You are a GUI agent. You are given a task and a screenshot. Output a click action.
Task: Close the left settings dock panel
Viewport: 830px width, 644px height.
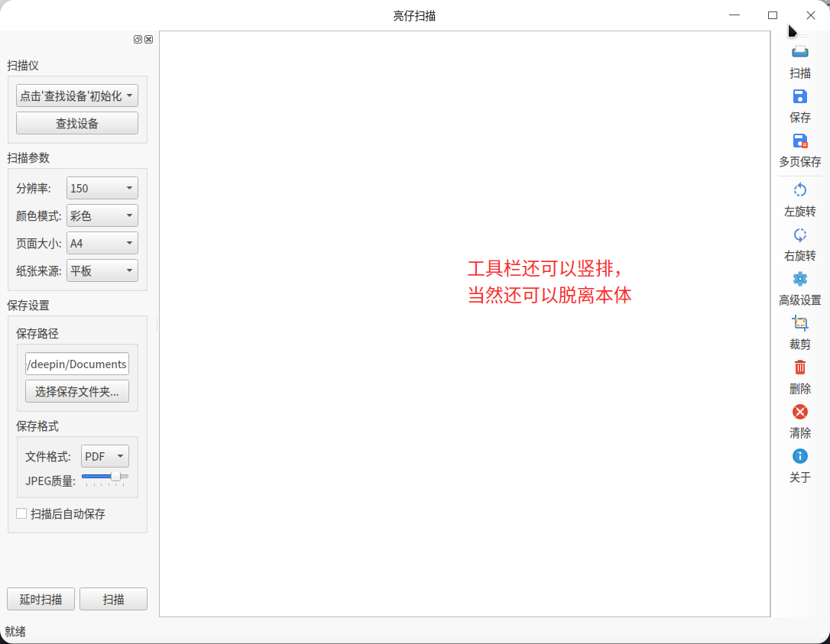[149, 39]
